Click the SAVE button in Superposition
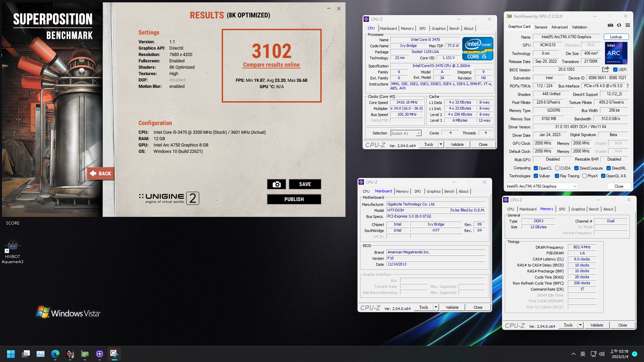The image size is (644, 362). (305, 184)
